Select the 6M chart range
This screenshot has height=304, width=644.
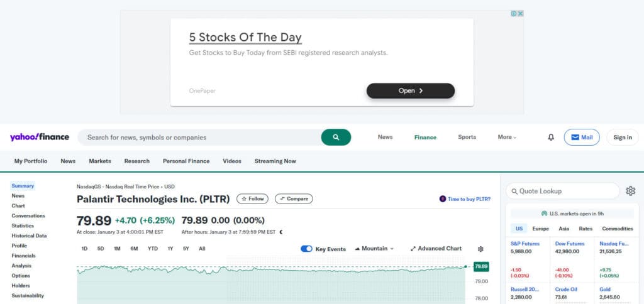click(135, 249)
